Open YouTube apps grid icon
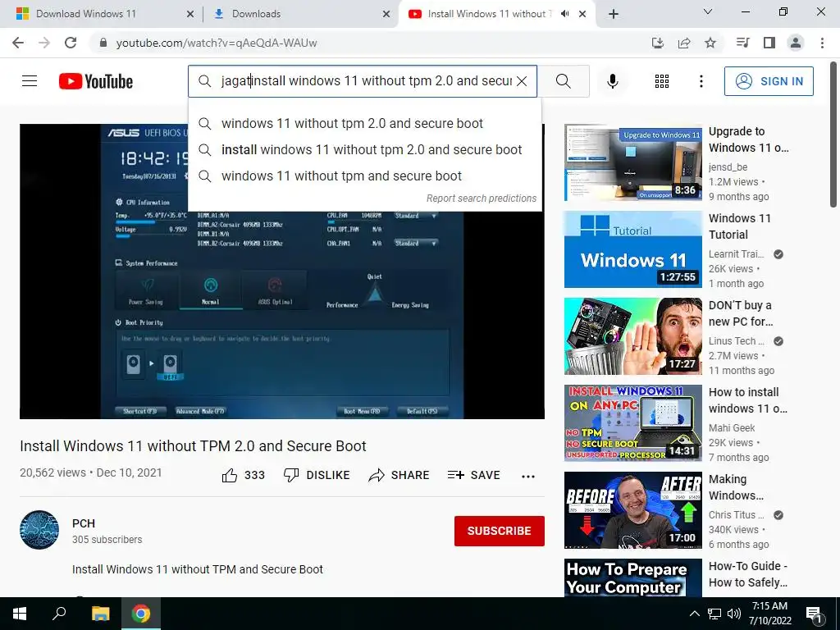This screenshot has width=840, height=630. pos(662,81)
